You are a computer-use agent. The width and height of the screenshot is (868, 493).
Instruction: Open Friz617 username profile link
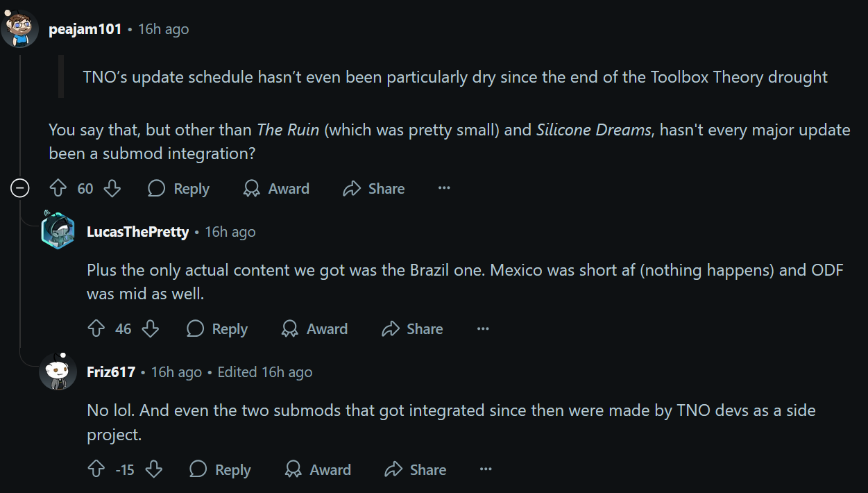(111, 371)
